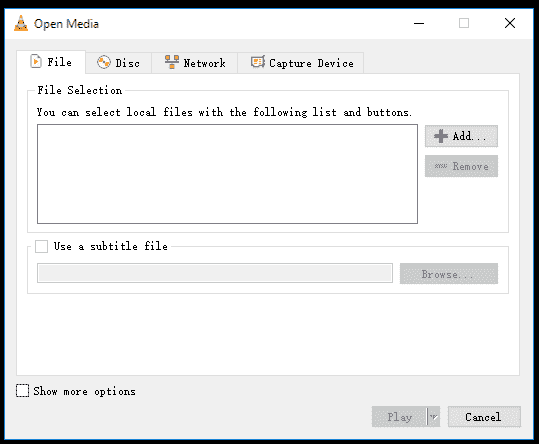539x444 pixels.
Task: Click inside the file selection list box
Action: pos(227,174)
